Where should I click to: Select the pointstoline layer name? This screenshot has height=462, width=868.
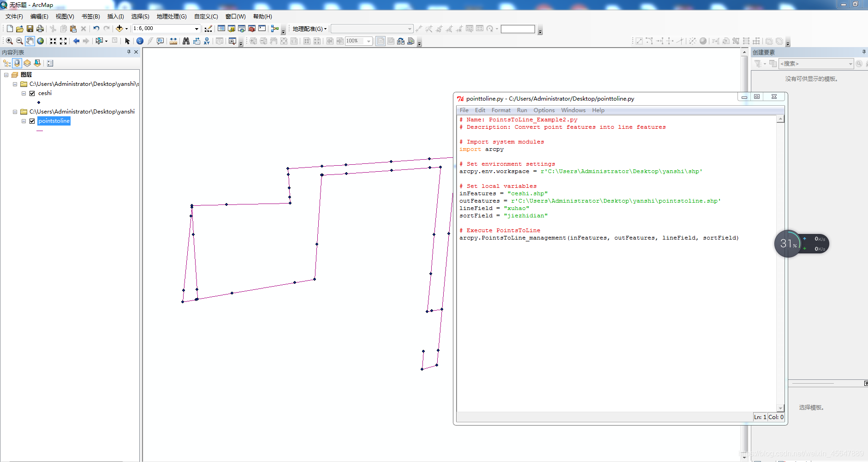click(54, 121)
